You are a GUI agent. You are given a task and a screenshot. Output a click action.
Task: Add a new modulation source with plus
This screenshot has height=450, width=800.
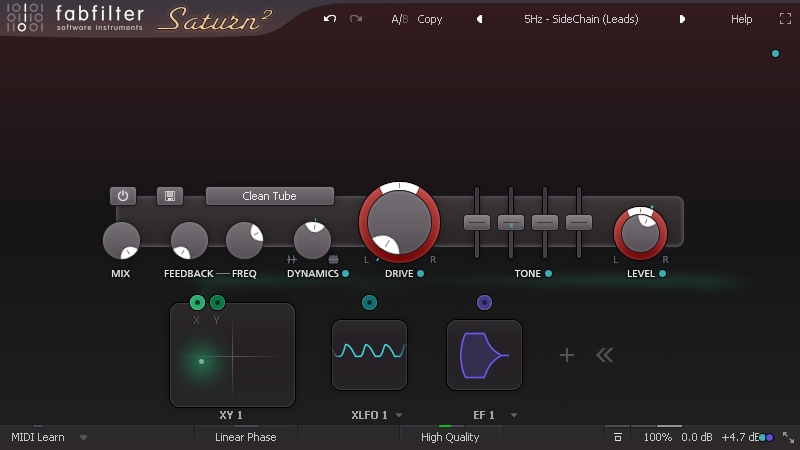(x=567, y=355)
